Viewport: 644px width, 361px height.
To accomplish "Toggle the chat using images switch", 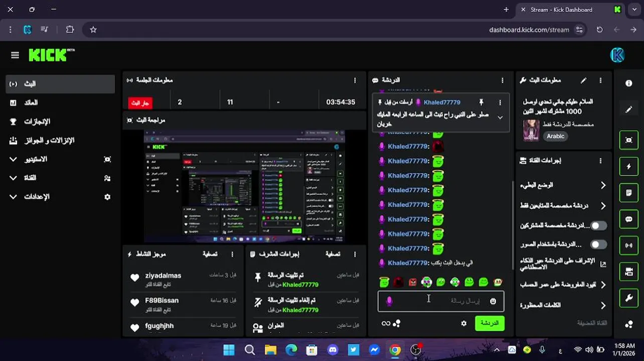I will click(598, 245).
